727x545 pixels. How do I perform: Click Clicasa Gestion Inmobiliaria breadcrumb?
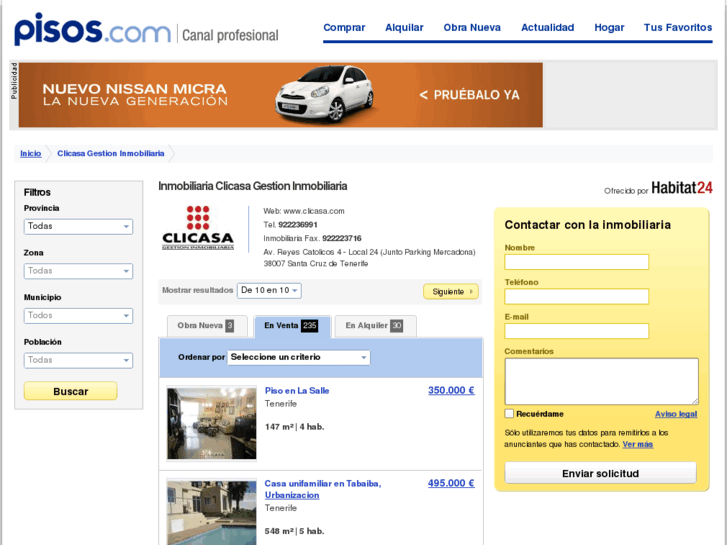point(111,154)
